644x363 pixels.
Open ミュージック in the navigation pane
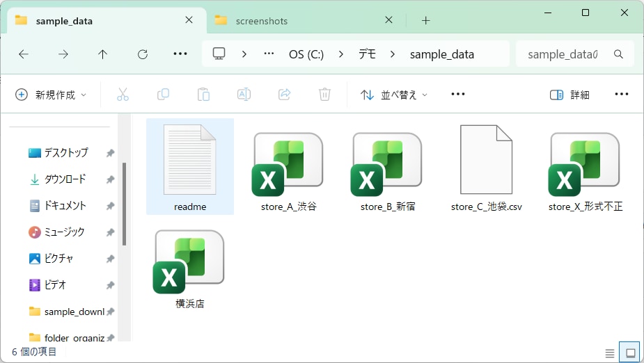click(x=65, y=232)
